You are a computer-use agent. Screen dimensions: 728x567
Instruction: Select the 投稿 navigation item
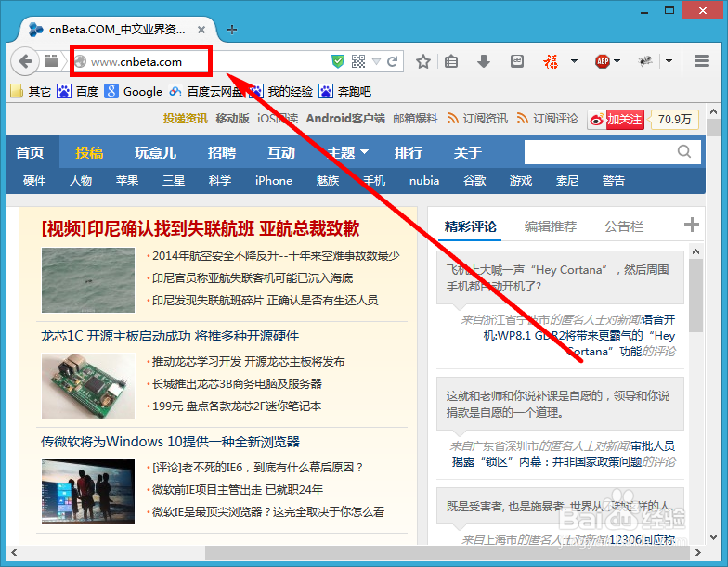click(x=89, y=152)
